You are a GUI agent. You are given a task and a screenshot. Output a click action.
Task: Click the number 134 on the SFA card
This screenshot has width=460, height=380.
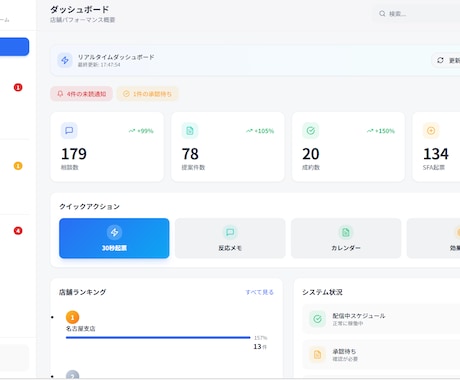click(436, 154)
